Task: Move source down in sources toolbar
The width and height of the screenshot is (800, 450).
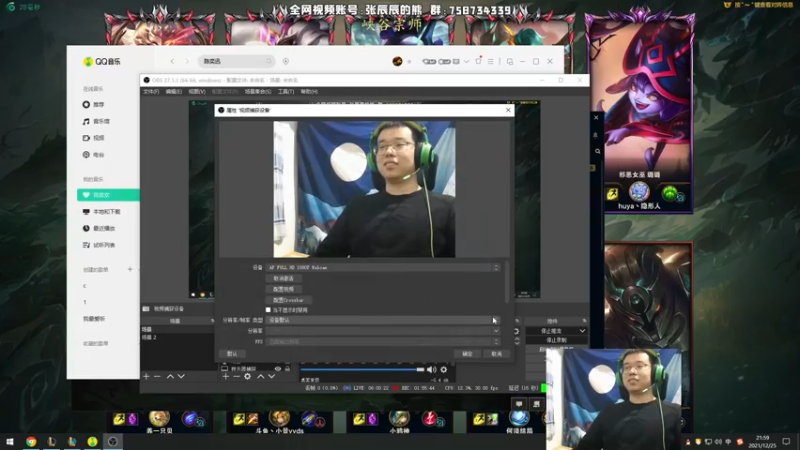Action: click(272, 377)
